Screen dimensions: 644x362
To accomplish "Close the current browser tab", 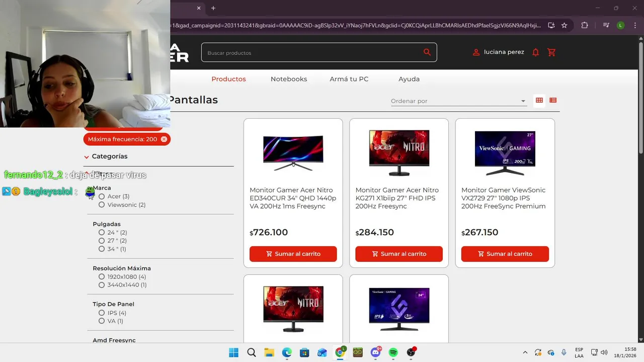I will [x=199, y=8].
